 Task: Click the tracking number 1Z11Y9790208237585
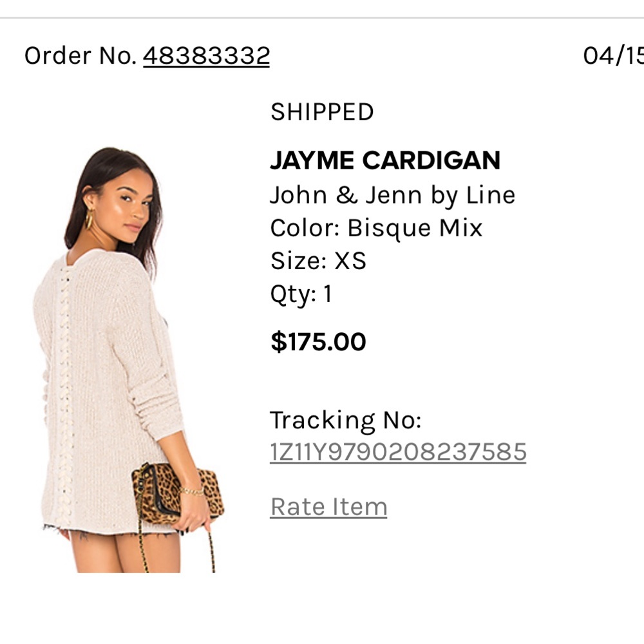point(399,452)
